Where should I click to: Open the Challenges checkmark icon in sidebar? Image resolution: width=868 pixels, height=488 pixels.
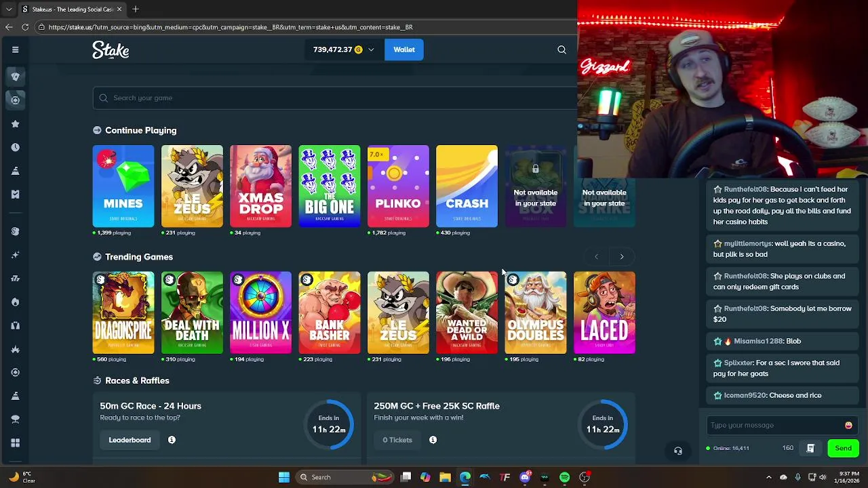(15, 195)
